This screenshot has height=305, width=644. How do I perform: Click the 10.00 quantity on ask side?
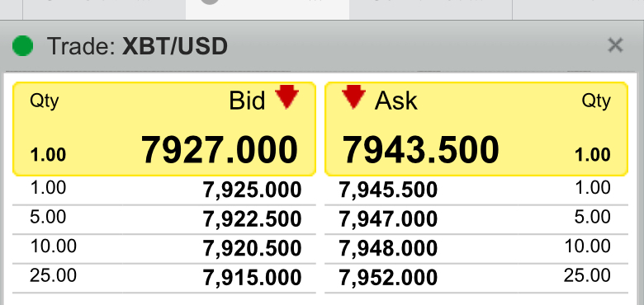coord(587,246)
